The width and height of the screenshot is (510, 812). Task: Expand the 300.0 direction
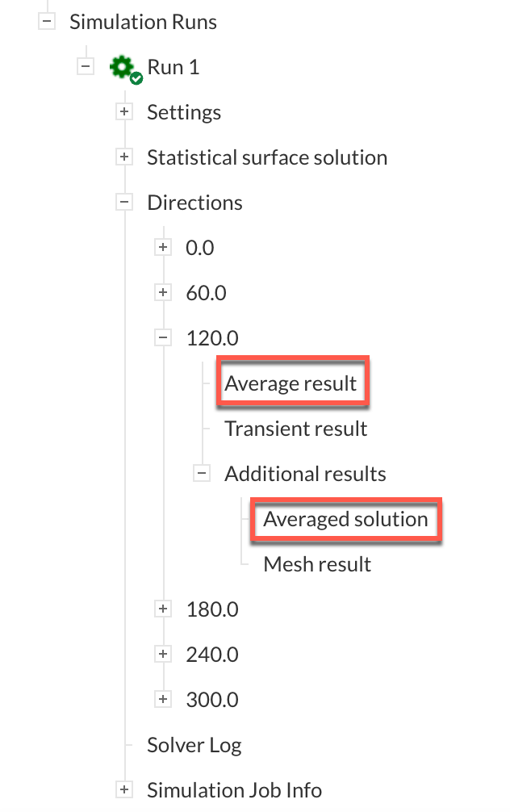(164, 700)
